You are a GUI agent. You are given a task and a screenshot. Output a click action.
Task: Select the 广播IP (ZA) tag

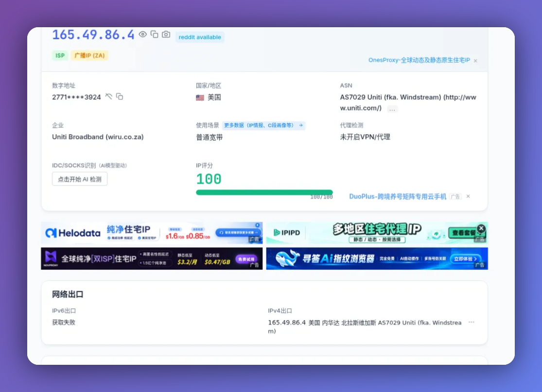[89, 55]
